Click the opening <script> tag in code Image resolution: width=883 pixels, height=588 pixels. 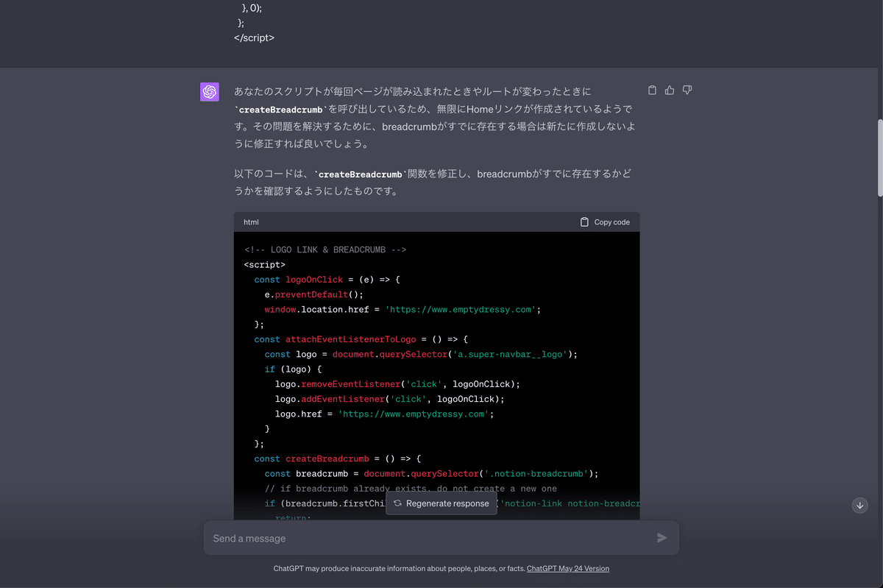tap(265, 265)
